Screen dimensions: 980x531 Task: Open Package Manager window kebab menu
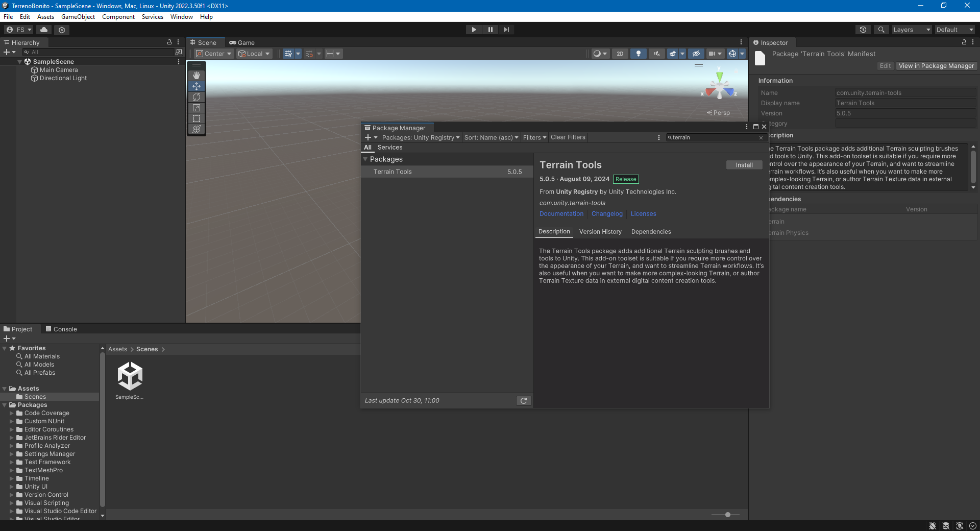click(x=747, y=127)
